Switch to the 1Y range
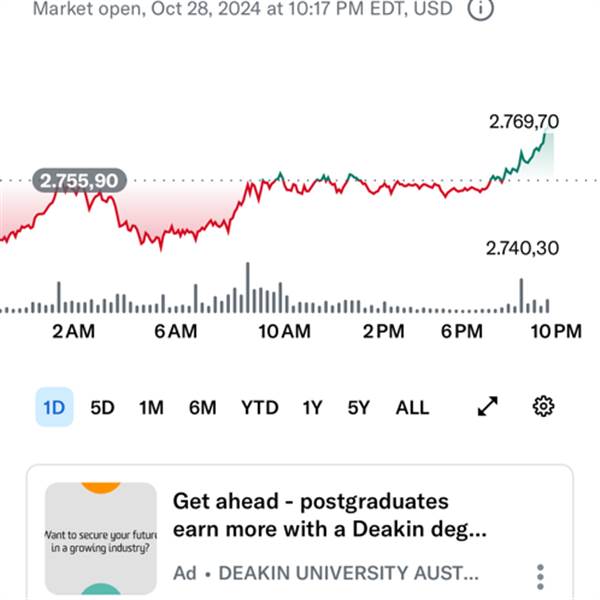Screen dimensions: 600x600 coord(312,408)
